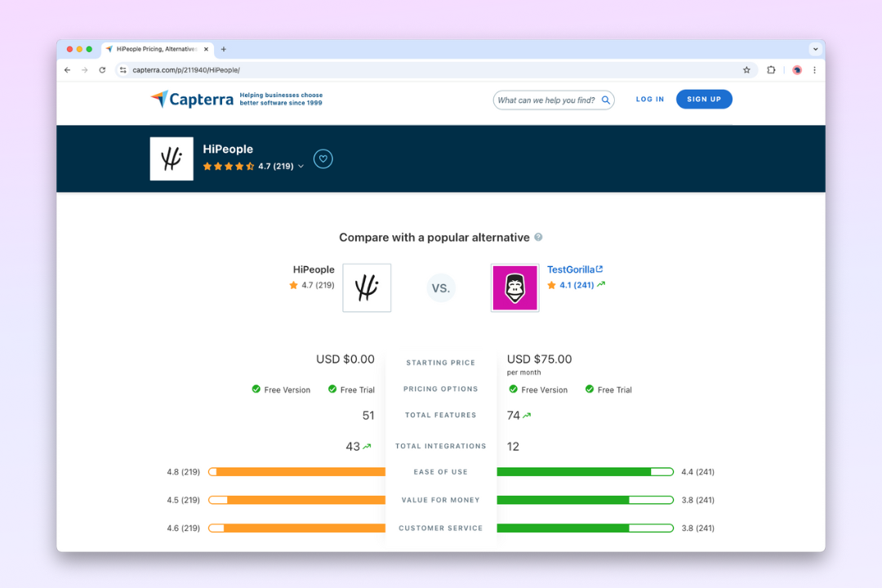Image resolution: width=882 pixels, height=588 pixels.
Task: Bookmark this page with star icon
Action: click(x=746, y=70)
